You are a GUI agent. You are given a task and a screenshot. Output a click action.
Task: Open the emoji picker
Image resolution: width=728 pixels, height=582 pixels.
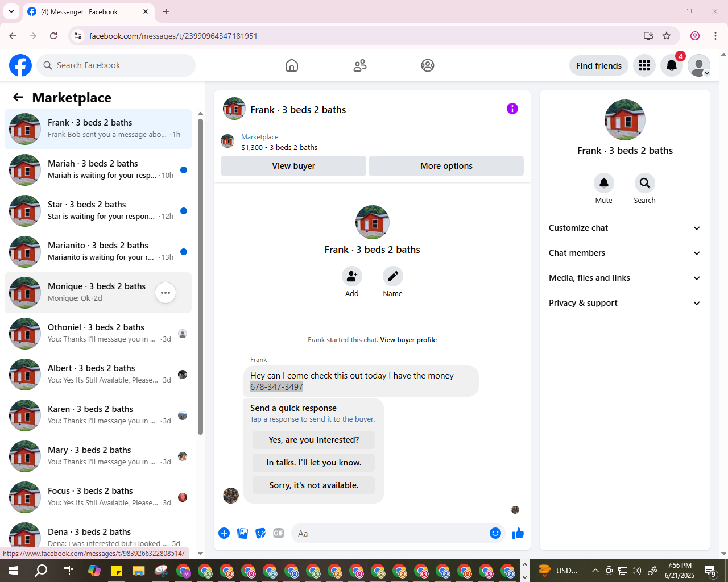click(495, 533)
